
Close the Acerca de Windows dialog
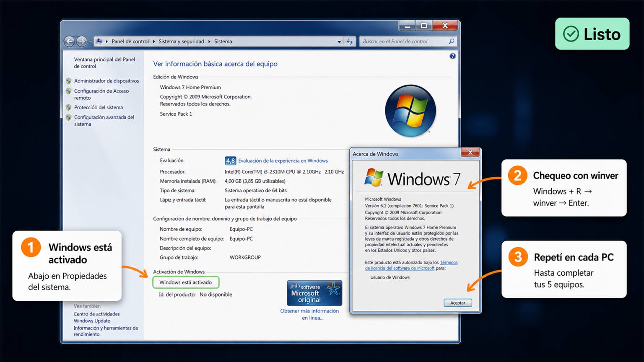click(x=470, y=153)
